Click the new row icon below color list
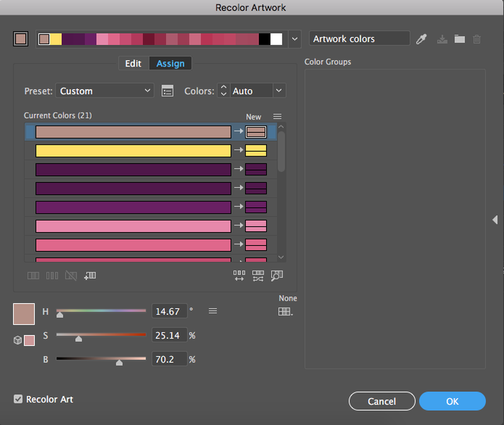The image size is (504, 425). tap(89, 275)
